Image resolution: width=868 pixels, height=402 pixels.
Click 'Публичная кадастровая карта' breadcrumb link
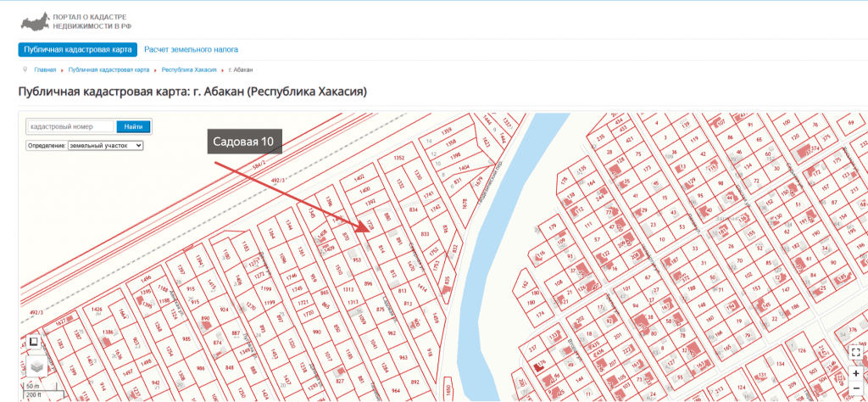pyautogui.click(x=108, y=70)
